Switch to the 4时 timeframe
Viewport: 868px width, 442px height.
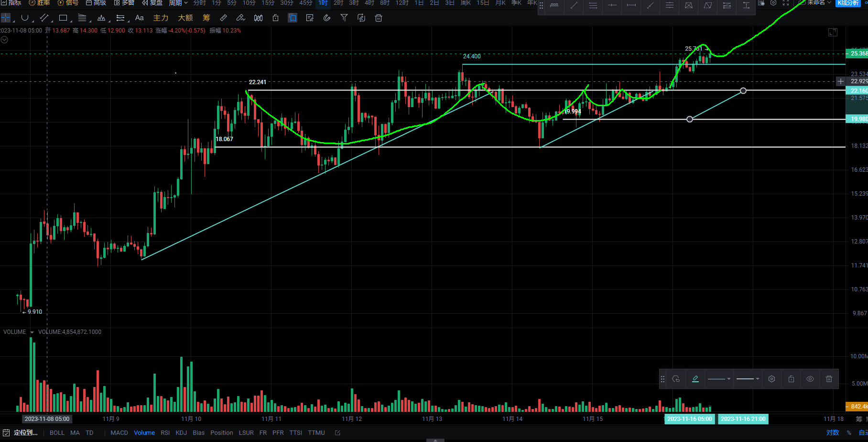369,3
